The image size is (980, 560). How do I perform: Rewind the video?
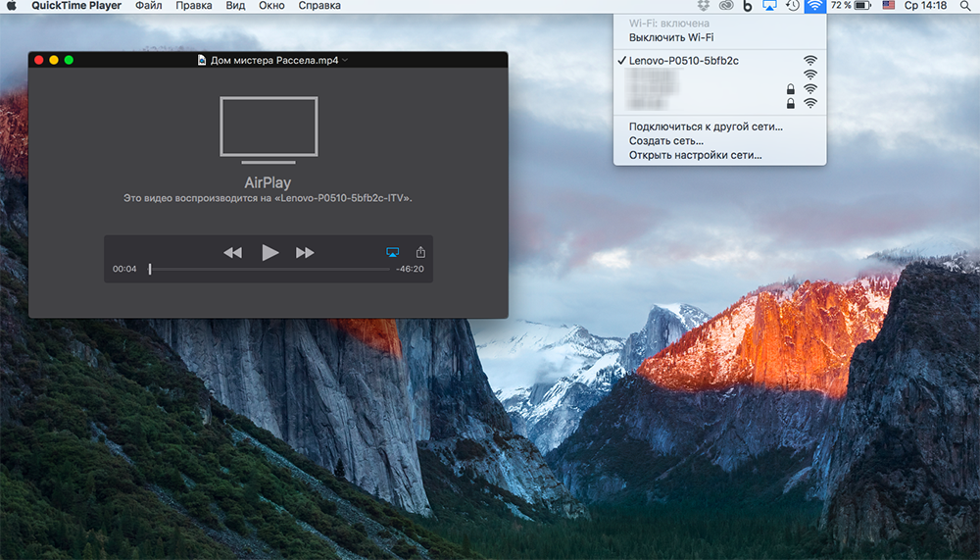(x=232, y=253)
